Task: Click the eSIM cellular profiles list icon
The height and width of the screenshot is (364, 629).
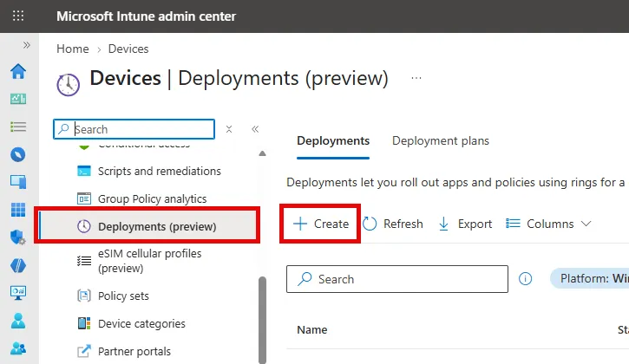Action: (x=84, y=261)
